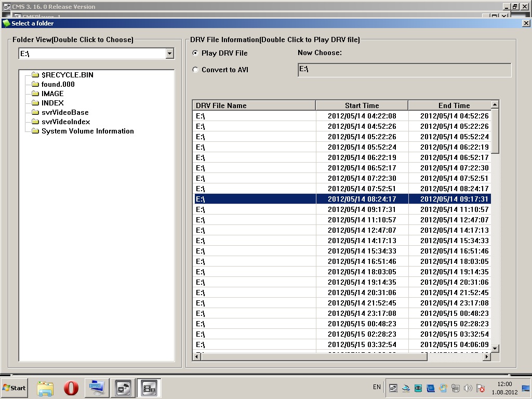Click the volume speaker tray icon

pyautogui.click(x=468, y=388)
